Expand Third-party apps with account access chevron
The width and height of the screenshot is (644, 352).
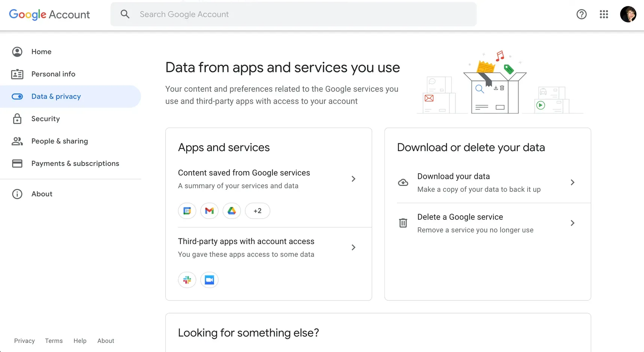click(353, 247)
